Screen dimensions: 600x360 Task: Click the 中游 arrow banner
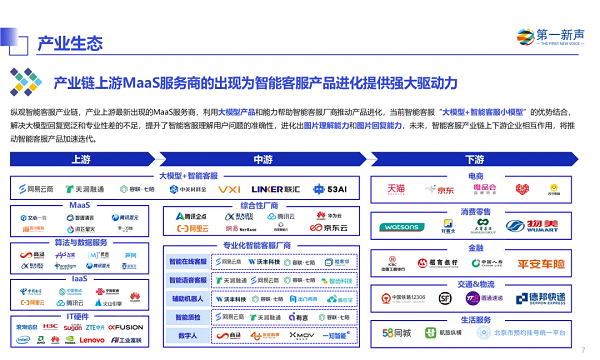click(263, 159)
